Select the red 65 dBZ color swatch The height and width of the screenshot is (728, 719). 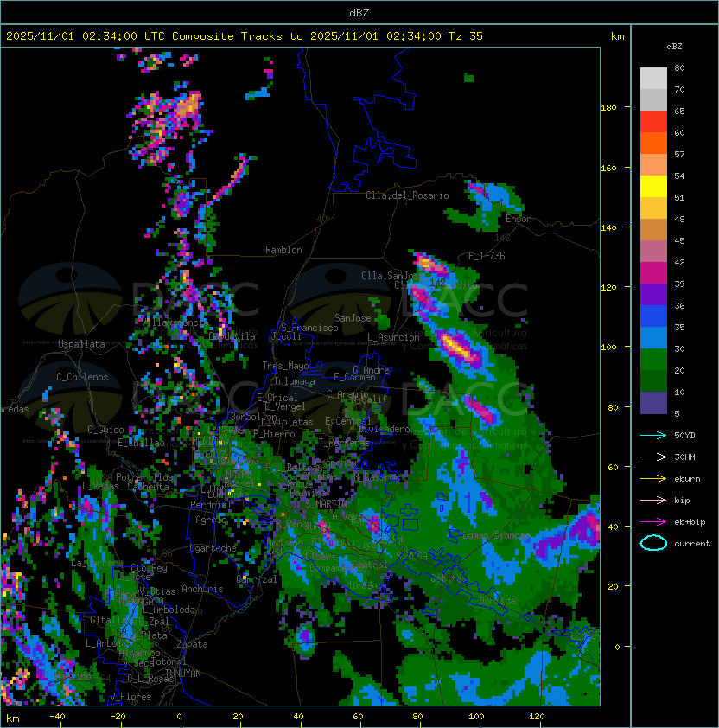pos(653,122)
